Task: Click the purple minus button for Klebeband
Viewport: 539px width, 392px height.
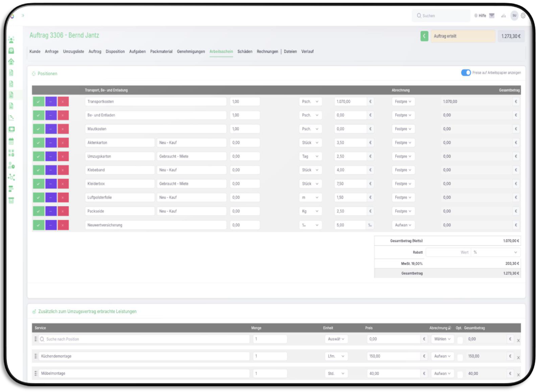Action: coord(51,170)
